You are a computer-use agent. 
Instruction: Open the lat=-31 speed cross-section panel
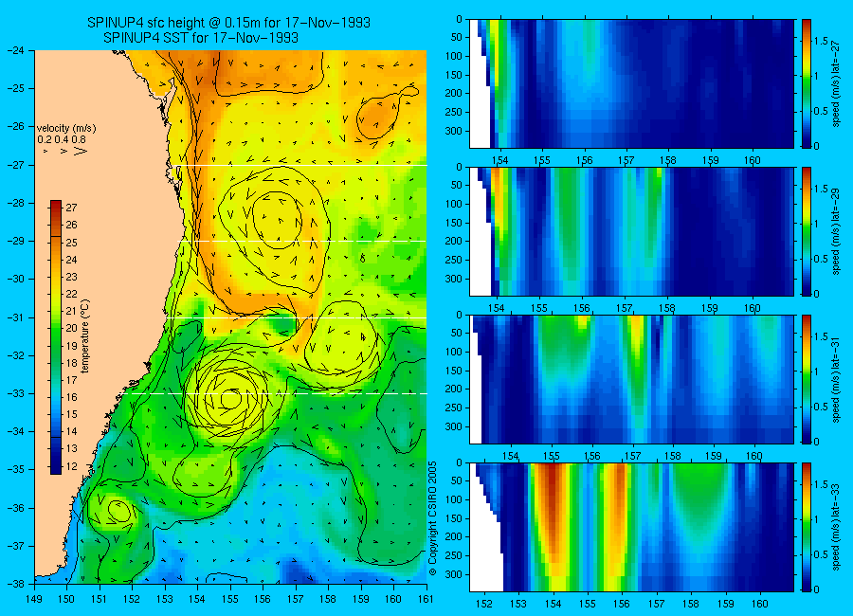click(631, 379)
